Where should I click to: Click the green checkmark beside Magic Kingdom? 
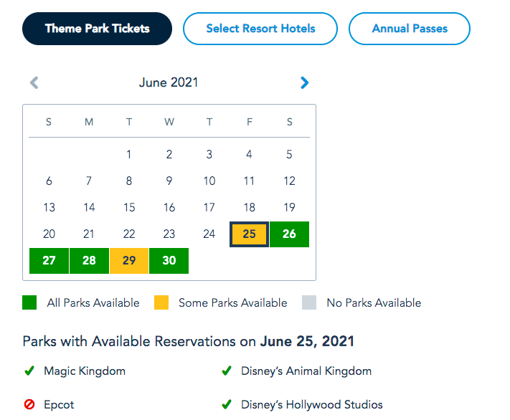point(29,371)
